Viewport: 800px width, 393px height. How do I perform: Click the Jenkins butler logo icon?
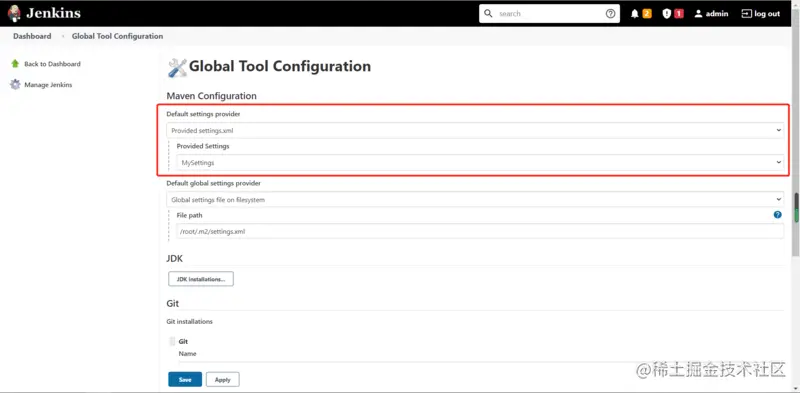click(x=14, y=13)
